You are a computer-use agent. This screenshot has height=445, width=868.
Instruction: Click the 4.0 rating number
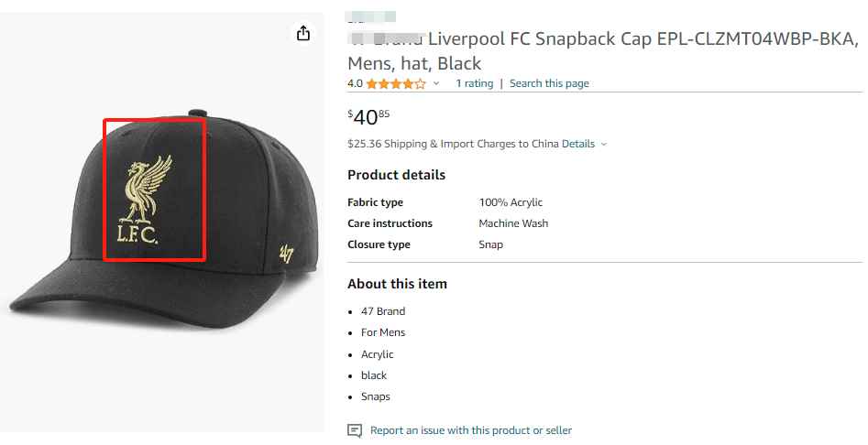355,83
